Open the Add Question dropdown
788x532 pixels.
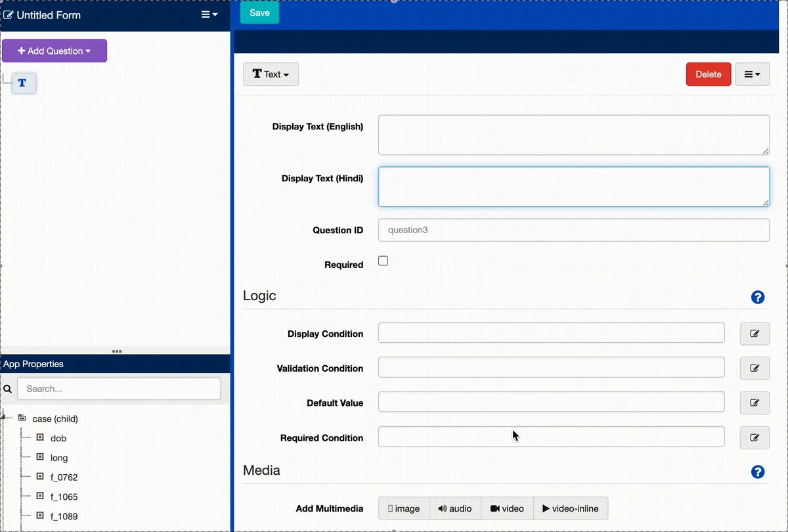tap(55, 51)
